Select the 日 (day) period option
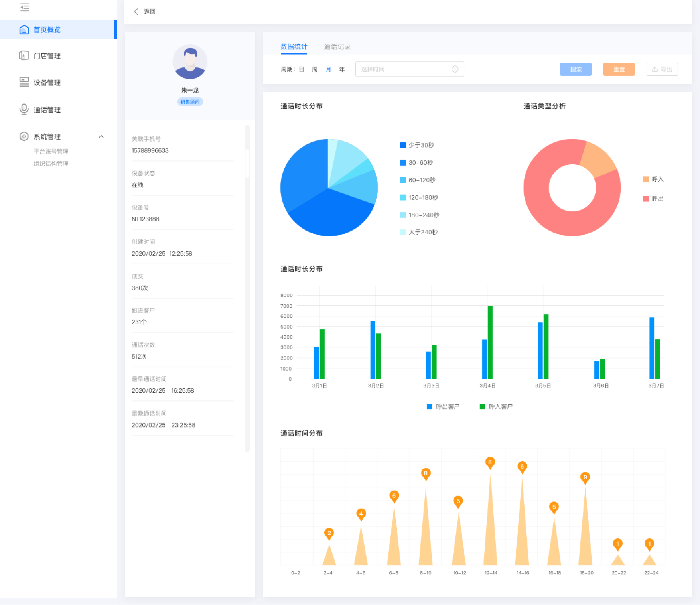The height and width of the screenshot is (605, 700). coord(302,69)
